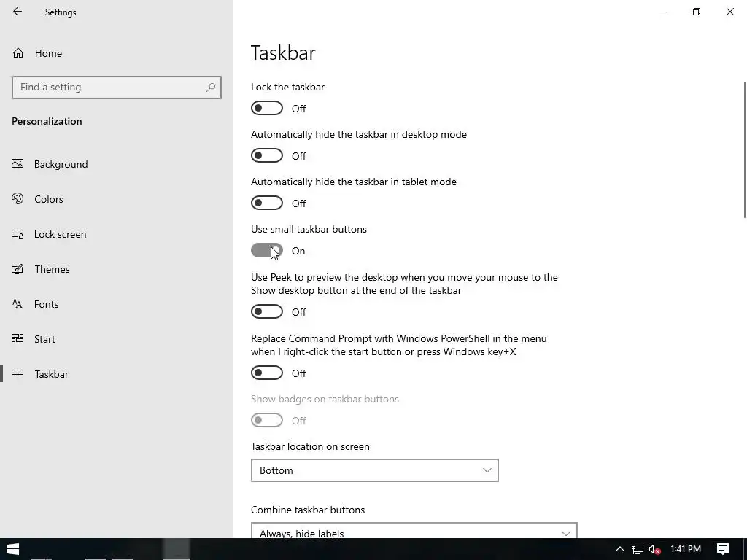This screenshot has width=747, height=560.
Task: Select the Start tiles icon
Action: coord(18,338)
